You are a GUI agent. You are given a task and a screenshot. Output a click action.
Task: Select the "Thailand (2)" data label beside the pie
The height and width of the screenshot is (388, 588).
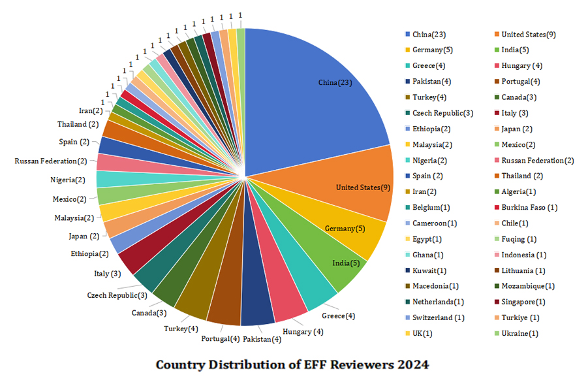point(78,124)
